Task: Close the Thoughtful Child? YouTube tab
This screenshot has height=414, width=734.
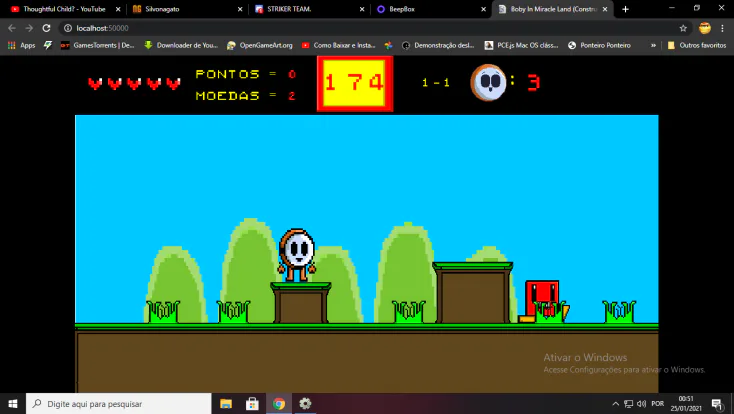Action: (118, 9)
